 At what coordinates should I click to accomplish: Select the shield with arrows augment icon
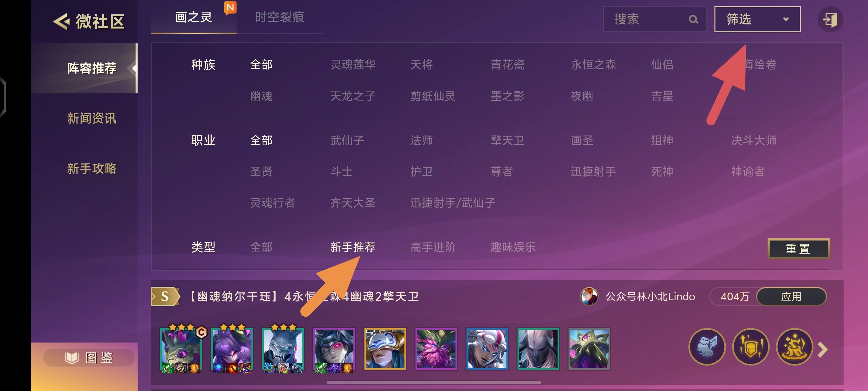tap(750, 347)
